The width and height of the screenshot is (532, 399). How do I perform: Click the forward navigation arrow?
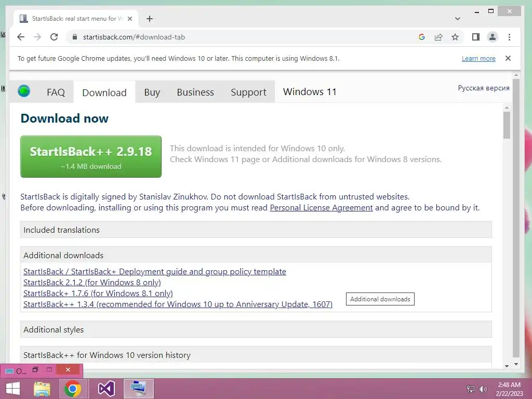click(37, 37)
